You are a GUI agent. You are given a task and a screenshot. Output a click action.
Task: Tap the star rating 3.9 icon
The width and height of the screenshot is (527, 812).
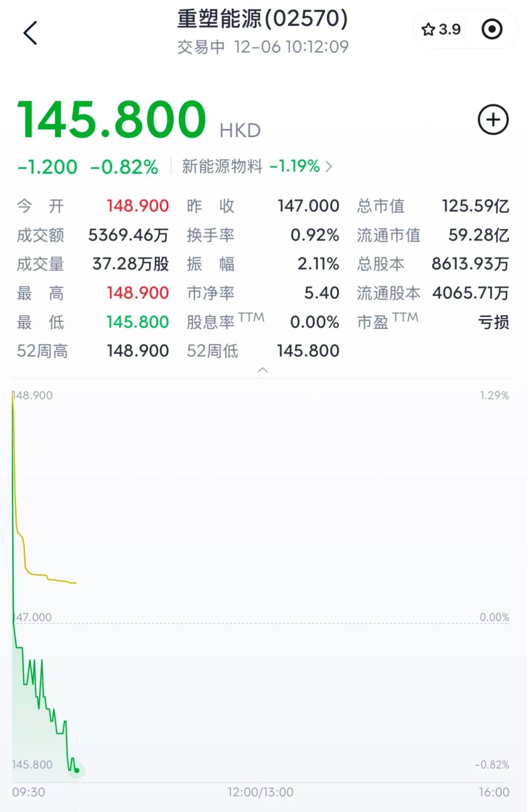pos(441,29)
